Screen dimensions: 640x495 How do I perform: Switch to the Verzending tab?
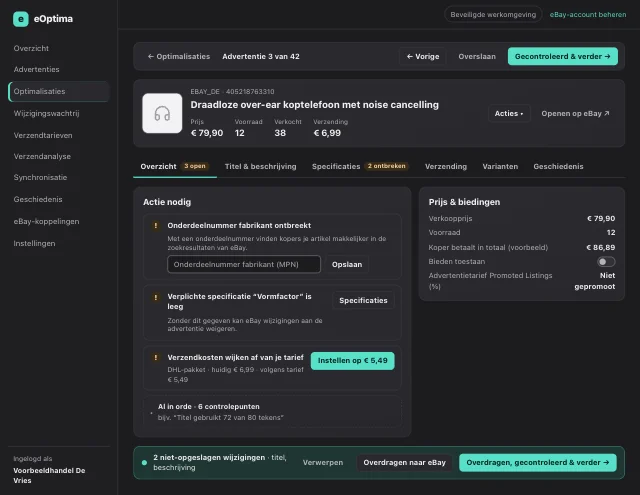point(446,166)
